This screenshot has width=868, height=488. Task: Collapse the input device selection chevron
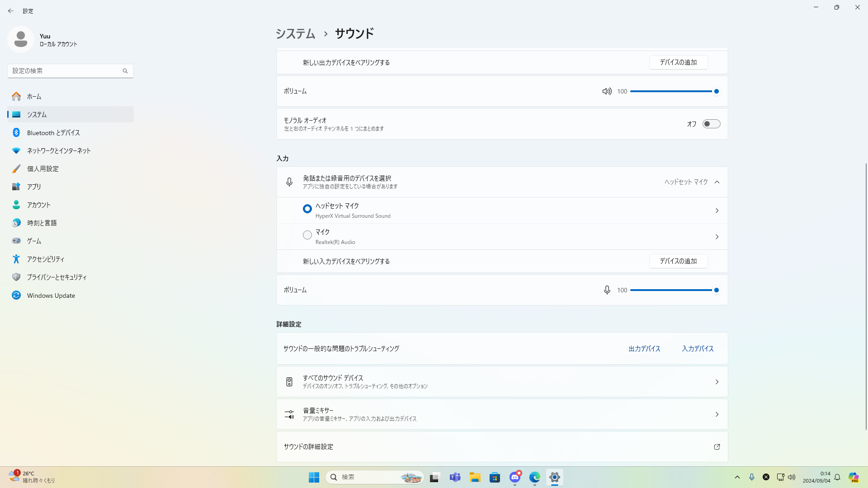coord(717,182)
